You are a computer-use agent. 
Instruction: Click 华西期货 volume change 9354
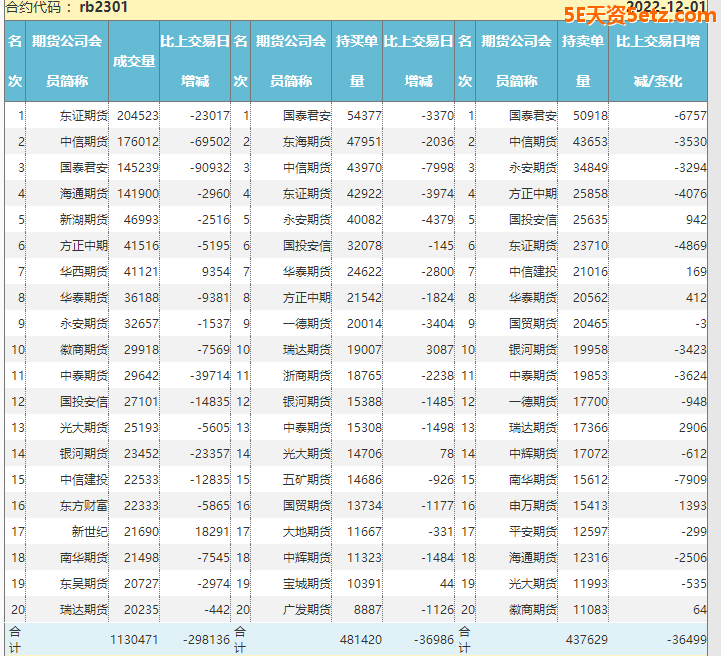tap(216, 272)
